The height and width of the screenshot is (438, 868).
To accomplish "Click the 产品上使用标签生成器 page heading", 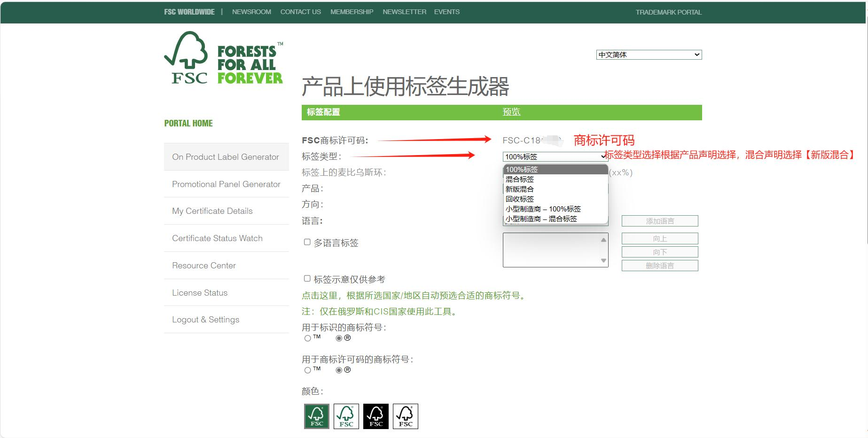I will point(405,86).
